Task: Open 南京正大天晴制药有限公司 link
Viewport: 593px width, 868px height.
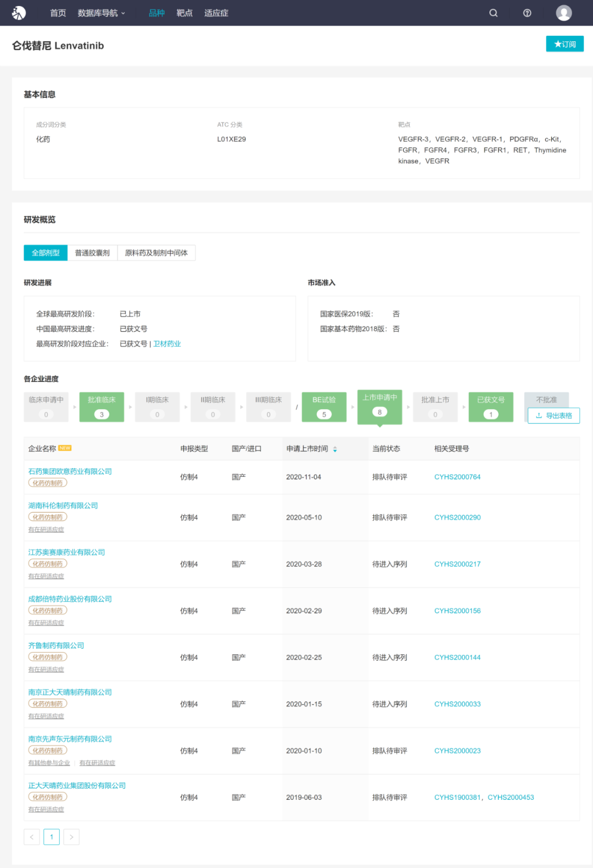Action: (70, 692)
